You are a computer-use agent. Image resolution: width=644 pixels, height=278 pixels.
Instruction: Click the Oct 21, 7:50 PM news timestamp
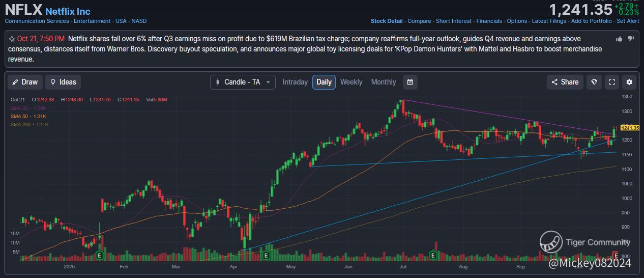(41, 39)
